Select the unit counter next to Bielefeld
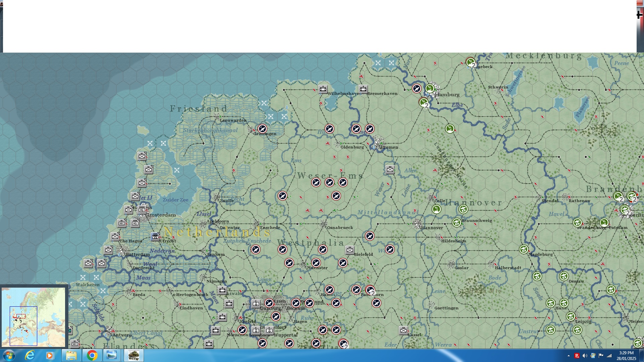 [350, 250]
